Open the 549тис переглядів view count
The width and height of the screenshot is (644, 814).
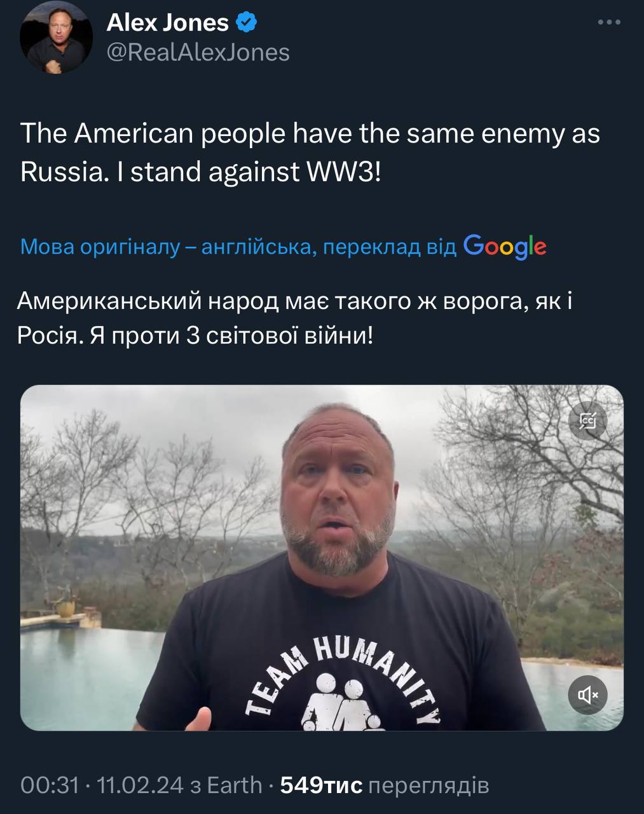tap(385, 785)
